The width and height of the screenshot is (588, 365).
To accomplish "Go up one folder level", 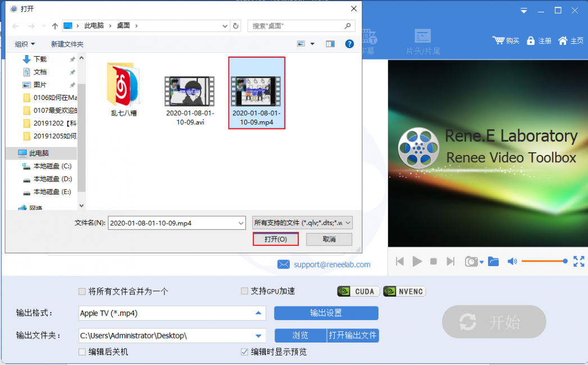I will (x=55, y=26).
